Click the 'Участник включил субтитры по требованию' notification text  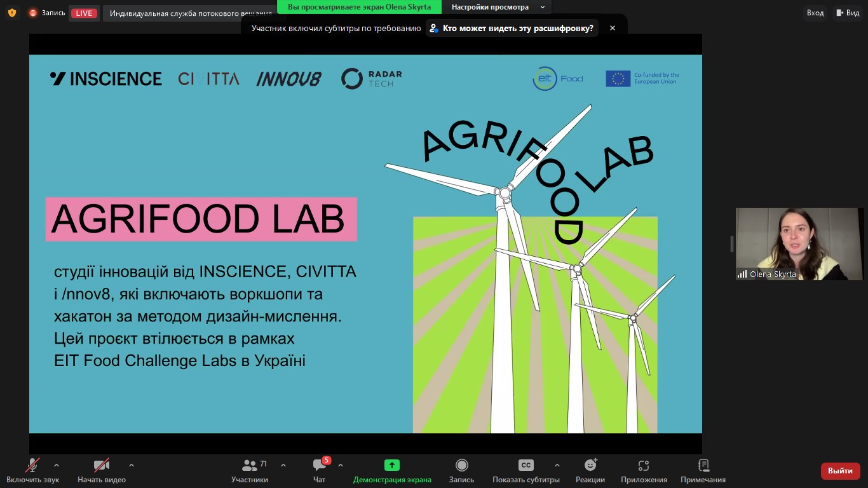336,28
